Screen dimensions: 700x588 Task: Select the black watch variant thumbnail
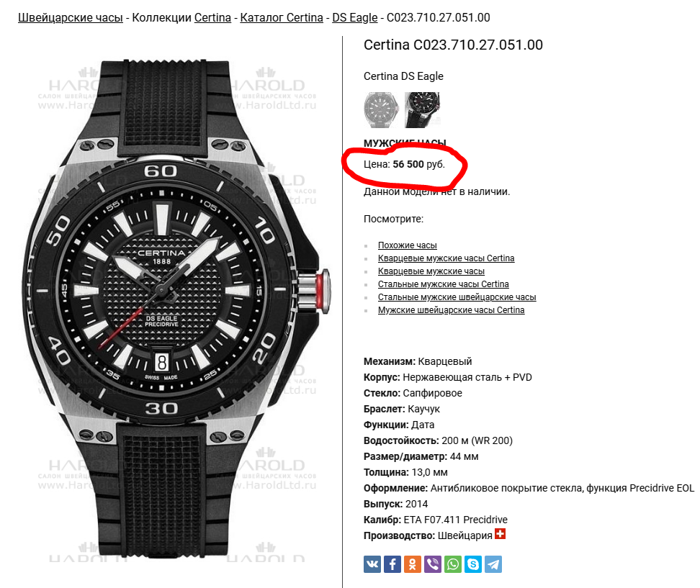(422, 109)
